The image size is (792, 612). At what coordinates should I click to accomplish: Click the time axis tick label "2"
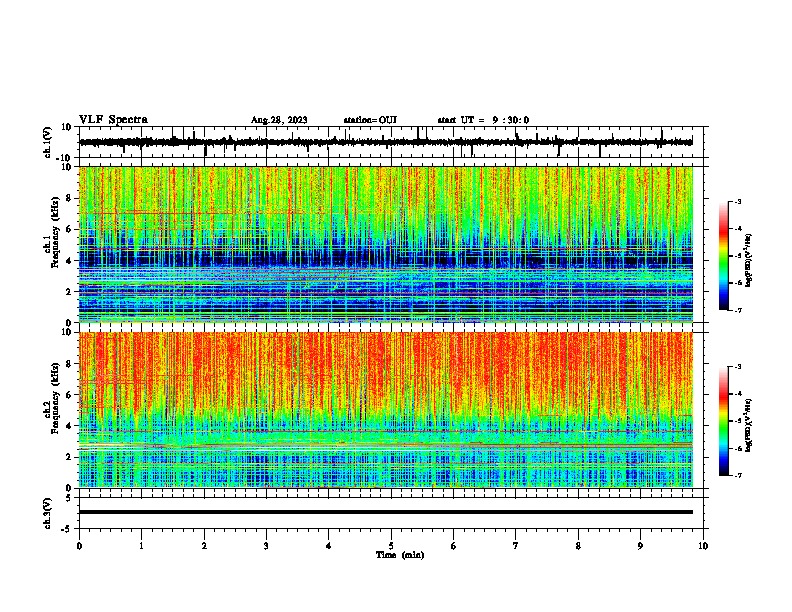204,546
